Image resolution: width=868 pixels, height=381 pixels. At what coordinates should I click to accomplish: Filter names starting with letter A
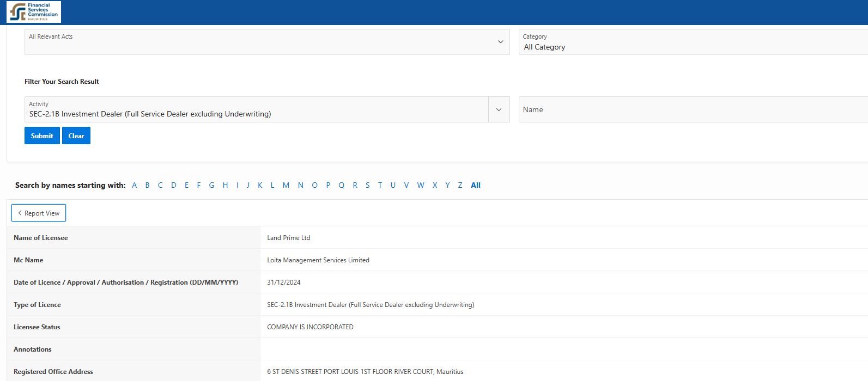135,185
